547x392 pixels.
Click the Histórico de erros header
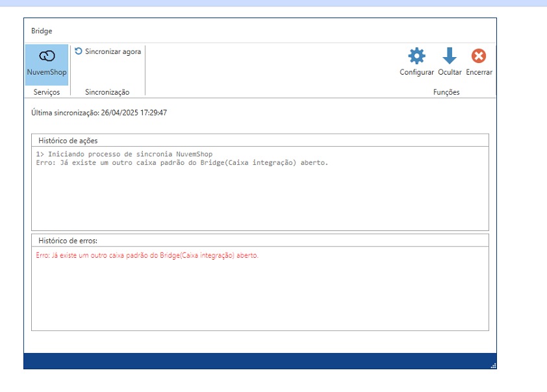68,241
